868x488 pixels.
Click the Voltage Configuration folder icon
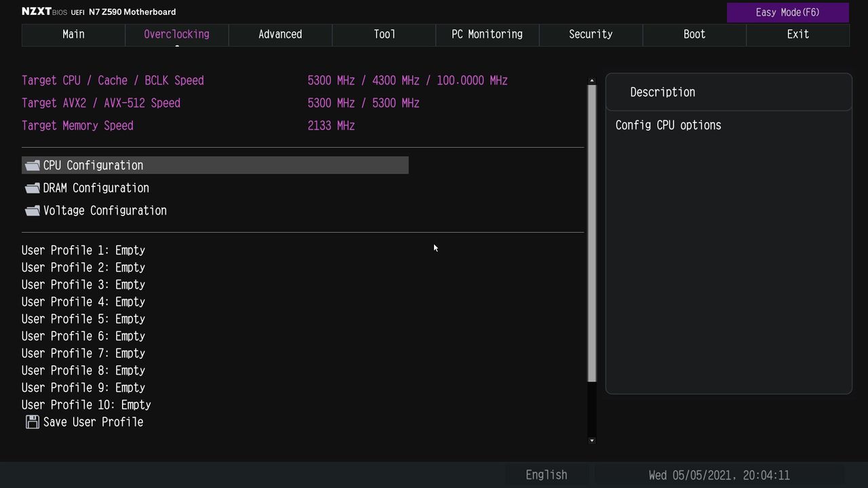point(32,211)
